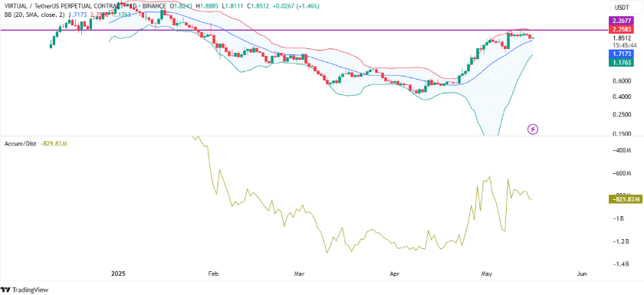644x295 pixels.
Task: Click the red 2.2583 upper band price label
Action: point(622,29)
